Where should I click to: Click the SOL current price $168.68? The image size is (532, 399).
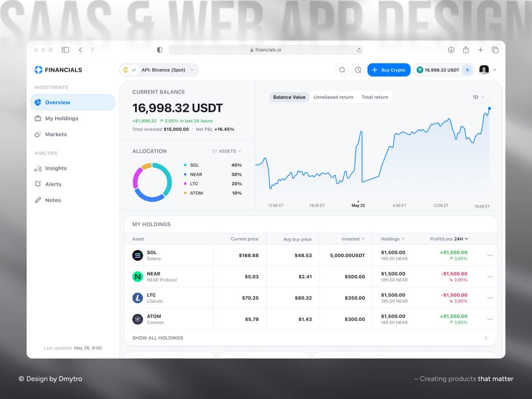248,255
